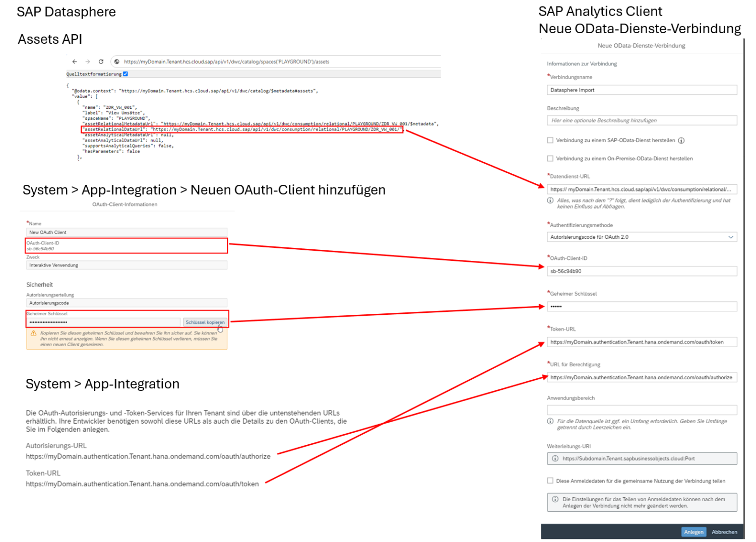Check Verbindung zu einem On-Premise-OData-Dienst herstellen
This screenshot has width=756, height=542.
[x=550, y=159]
